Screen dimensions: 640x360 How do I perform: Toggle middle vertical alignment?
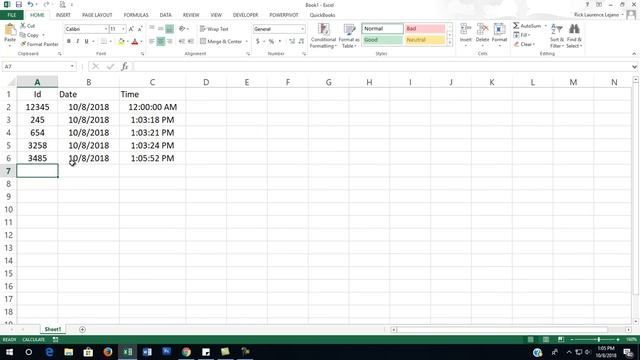(160, 29)
